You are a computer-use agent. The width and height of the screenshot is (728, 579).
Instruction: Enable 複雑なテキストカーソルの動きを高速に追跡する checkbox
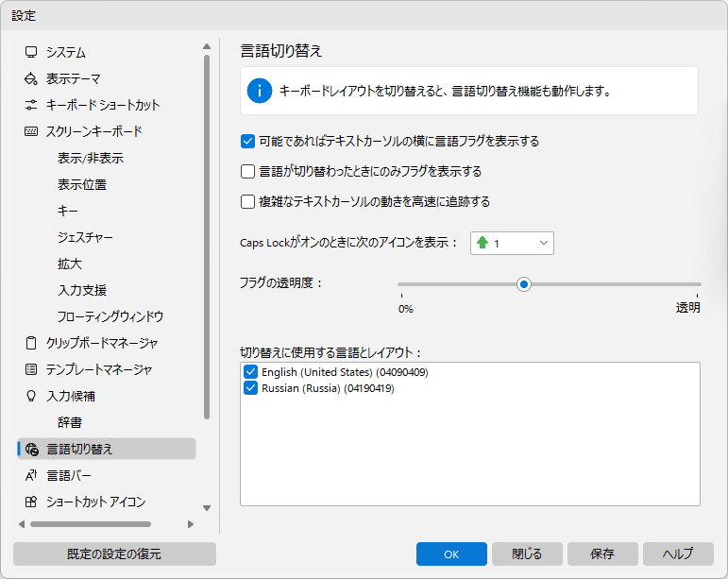[x=247, y=201]
